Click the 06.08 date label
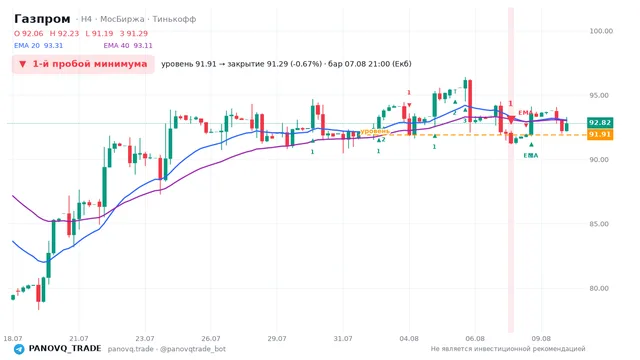The width and height of the screenshot is (640, 360). click(475, 338)
